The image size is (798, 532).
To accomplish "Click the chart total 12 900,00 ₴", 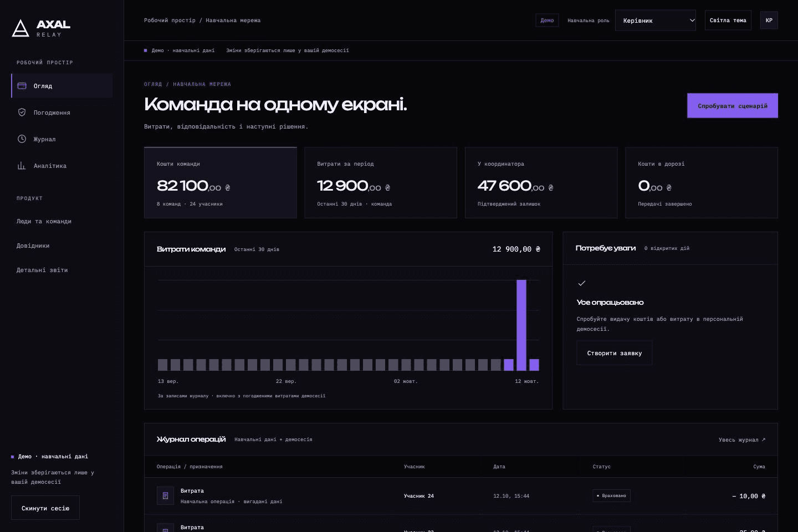I will 516,249.
